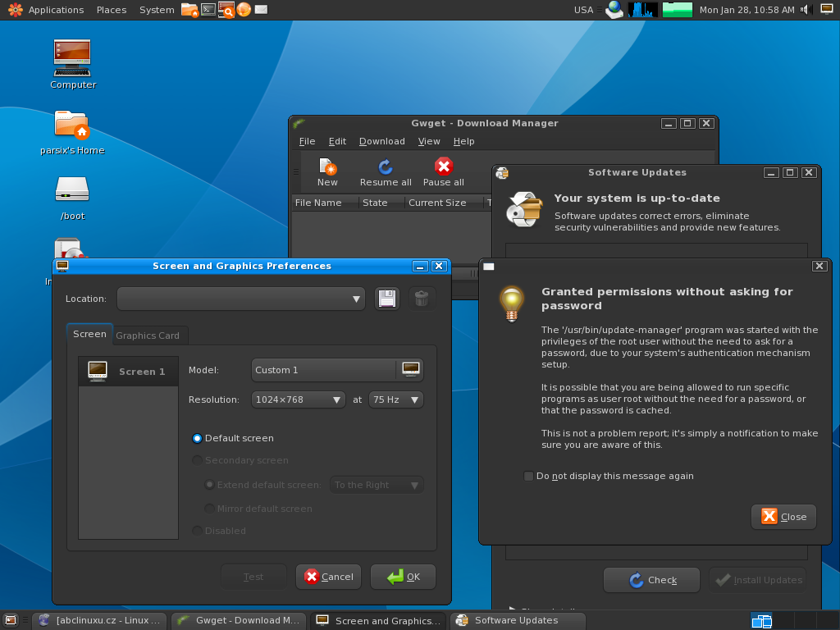Open Gwget Download menu

(382, 141)
